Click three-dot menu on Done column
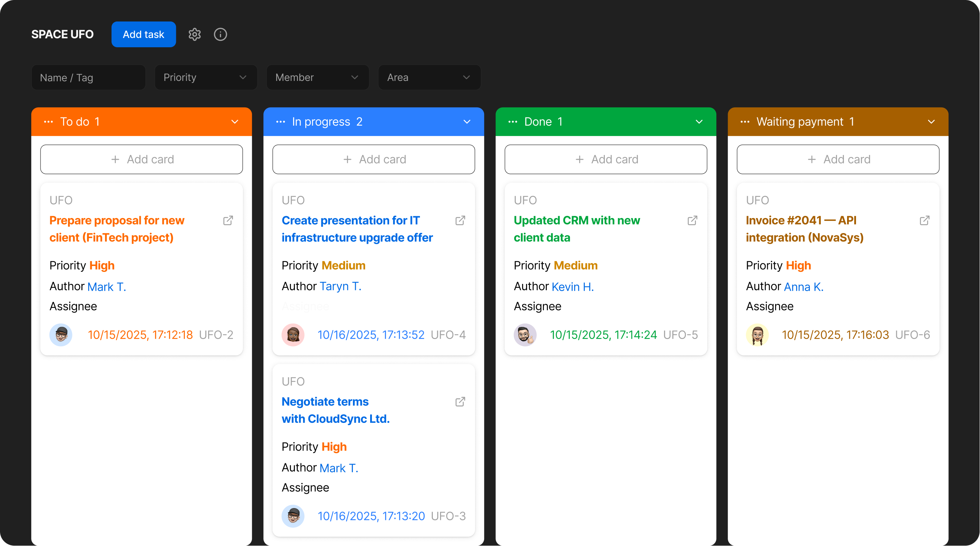This screenshot has height=546, width=980. pos(513,122)
